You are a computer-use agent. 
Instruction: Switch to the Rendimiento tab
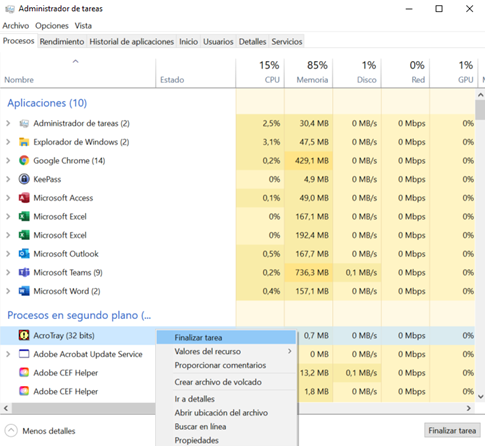[x=62, y=42]
